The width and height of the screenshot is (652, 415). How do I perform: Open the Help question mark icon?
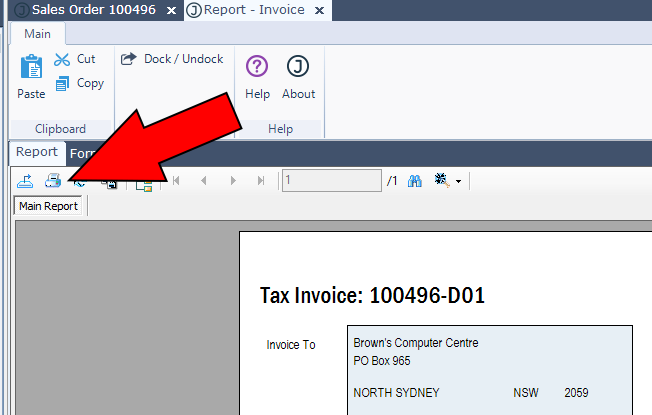(257, 76)
